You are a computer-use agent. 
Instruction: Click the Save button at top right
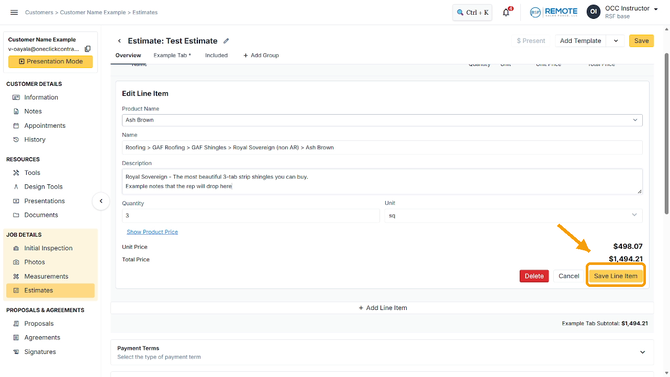(x=641, y=41)
